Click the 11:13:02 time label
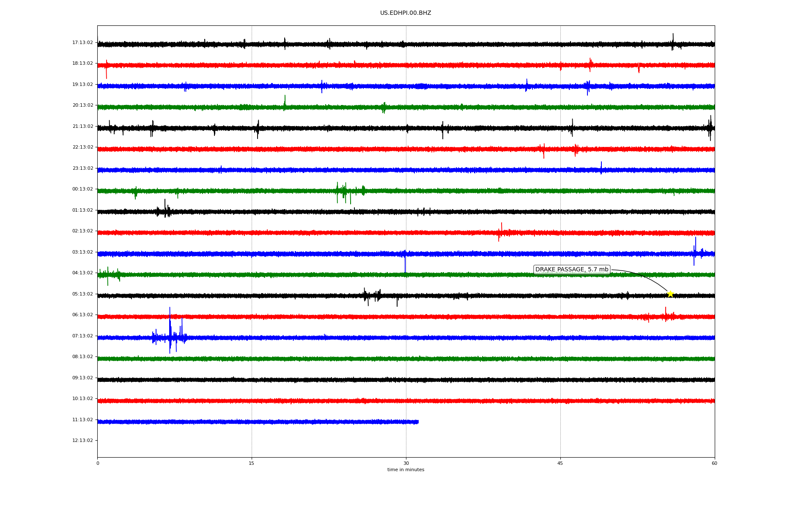 point(82,420)
